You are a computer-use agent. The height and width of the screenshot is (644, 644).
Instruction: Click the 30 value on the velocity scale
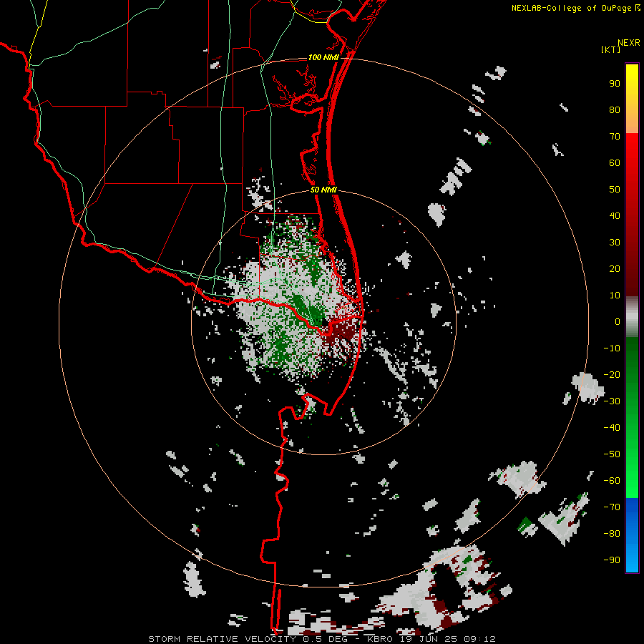point(615,243)
